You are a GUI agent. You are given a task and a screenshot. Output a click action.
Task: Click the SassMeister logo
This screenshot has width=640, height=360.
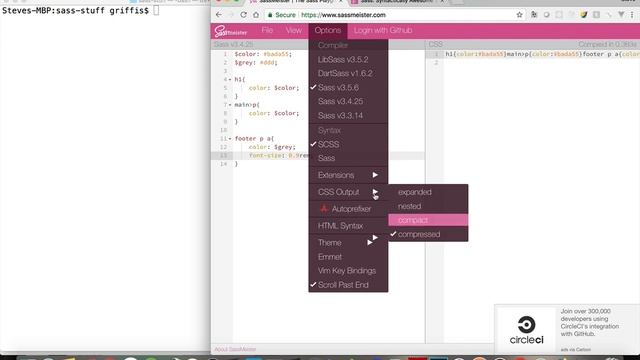pos(231,31)
